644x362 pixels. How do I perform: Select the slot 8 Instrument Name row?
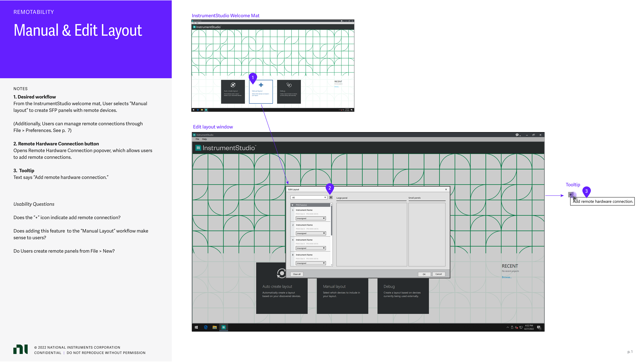pos(310,259)
